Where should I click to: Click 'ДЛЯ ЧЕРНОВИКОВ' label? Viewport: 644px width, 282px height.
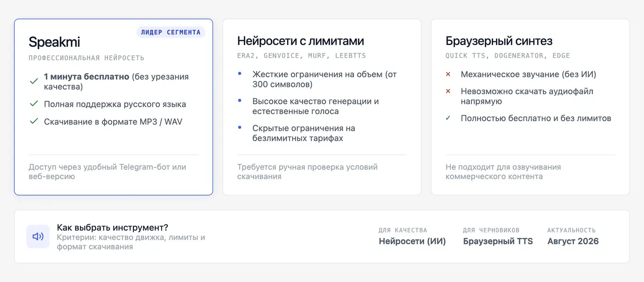[x=491, y=230]
